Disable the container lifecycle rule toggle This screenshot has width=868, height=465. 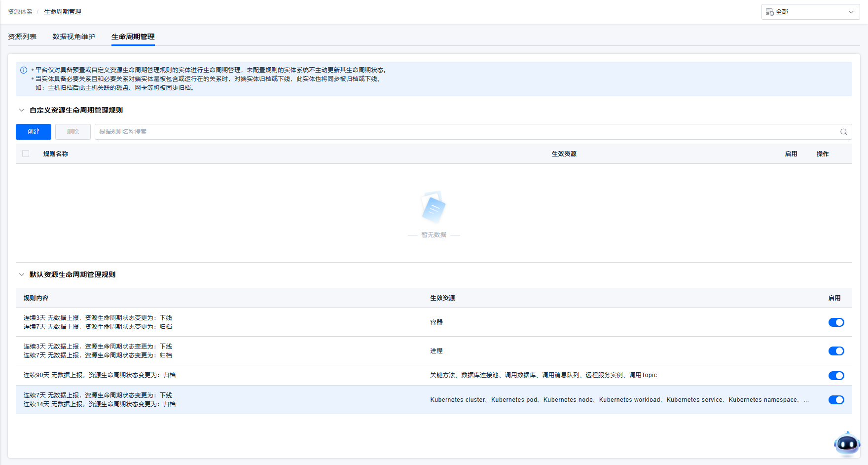click(836, 322)
